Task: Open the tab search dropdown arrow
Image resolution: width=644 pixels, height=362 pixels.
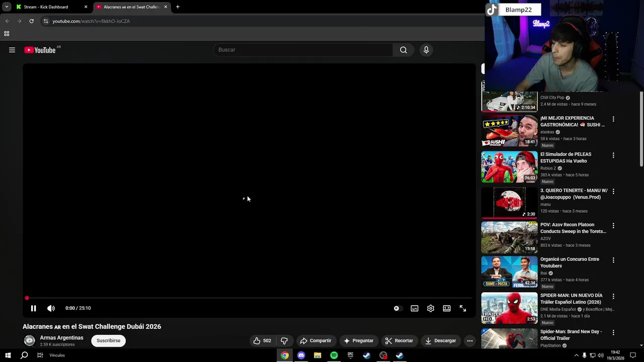Action: 7,7
